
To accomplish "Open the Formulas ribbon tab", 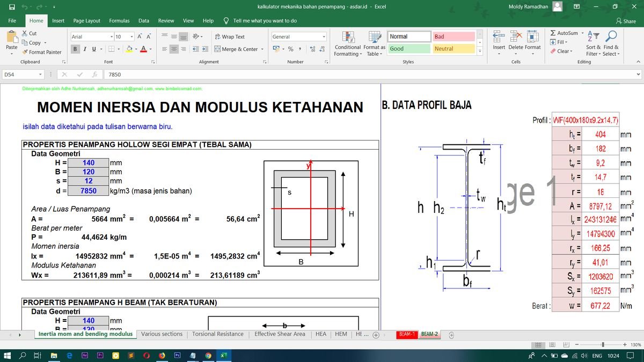I will coord(119,21).
